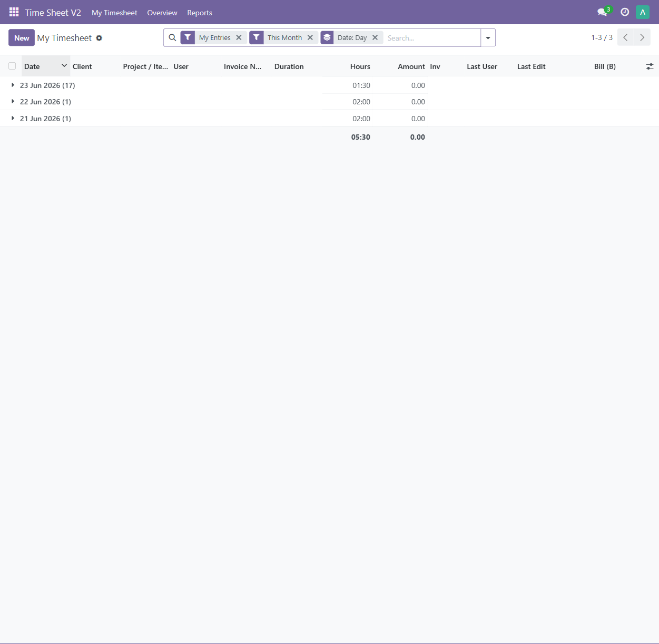Toggle the select all records checkbox
This screenshot has width=659, height=644.
coord(12,66)
